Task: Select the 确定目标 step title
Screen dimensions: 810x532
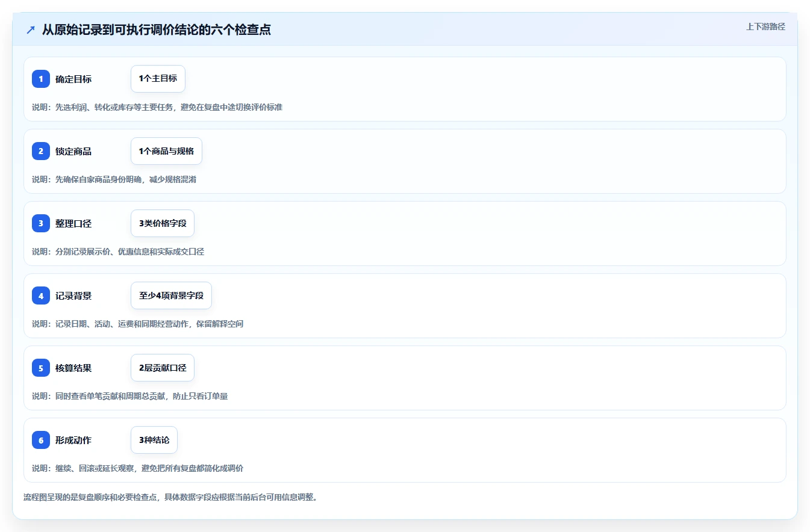Action: point(73,79)
